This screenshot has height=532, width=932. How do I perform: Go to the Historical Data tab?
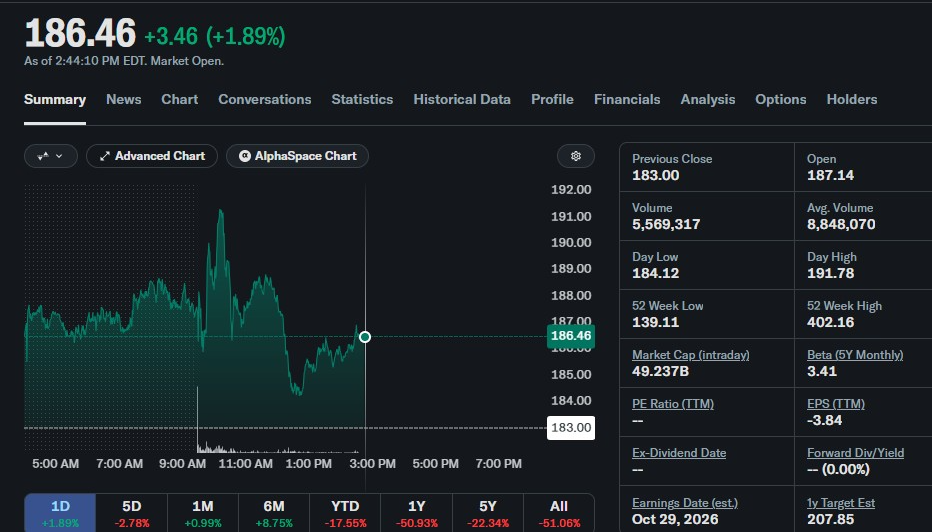[x=462, y=99]
